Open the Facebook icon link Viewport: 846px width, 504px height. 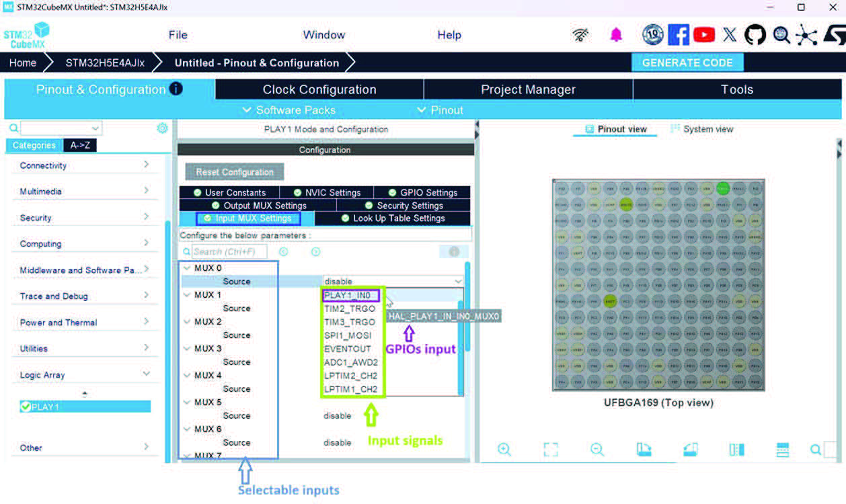tap(678, 35)
